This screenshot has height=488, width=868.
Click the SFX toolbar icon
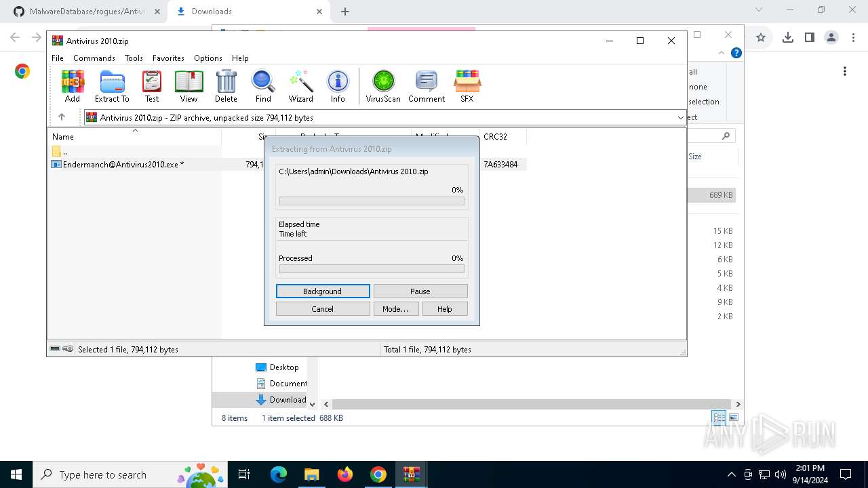point(467,86)
